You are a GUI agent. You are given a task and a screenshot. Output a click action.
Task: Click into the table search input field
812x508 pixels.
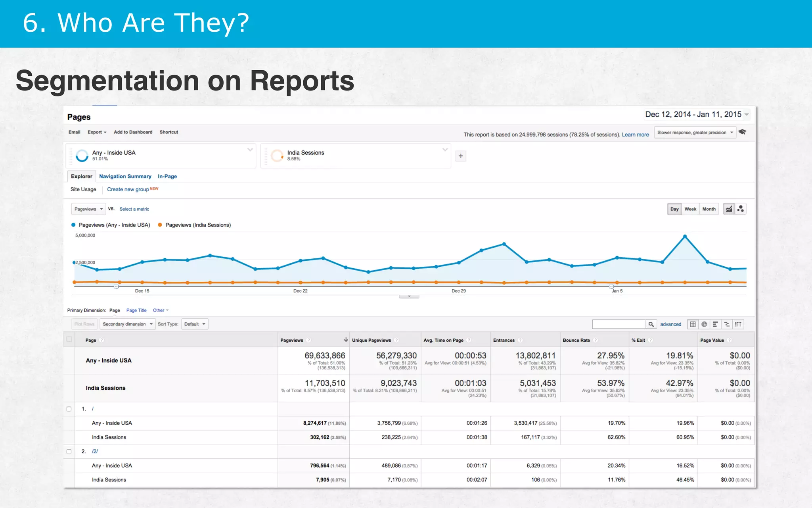click(x=619, y=324)
